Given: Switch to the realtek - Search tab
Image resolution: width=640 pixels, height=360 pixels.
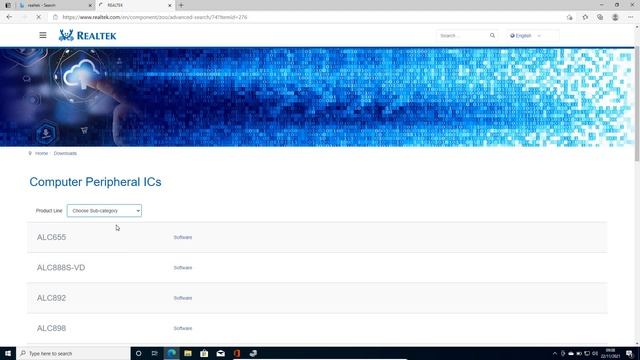Looking at the screenshot, I should coord(55,5).
